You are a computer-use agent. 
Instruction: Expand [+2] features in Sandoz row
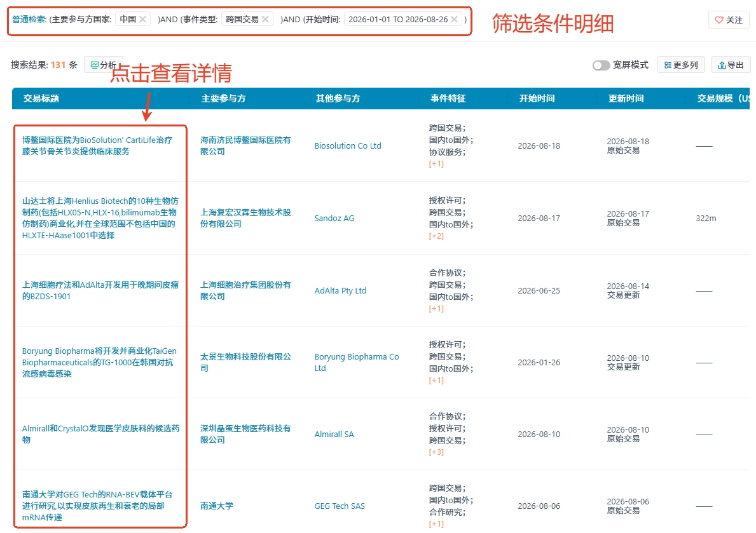(x=436, y=236)
